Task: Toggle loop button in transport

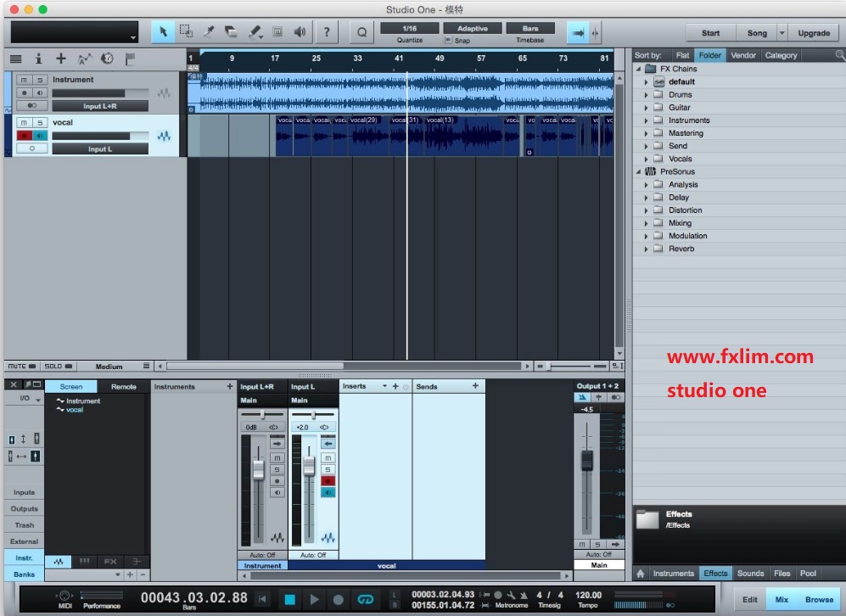Action: tap(365, 599)
